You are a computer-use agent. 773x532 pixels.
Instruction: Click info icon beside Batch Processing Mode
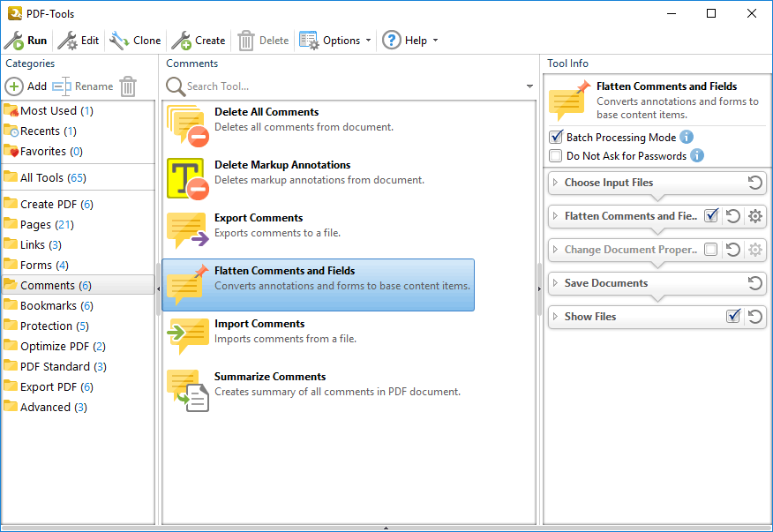[687, 137]
